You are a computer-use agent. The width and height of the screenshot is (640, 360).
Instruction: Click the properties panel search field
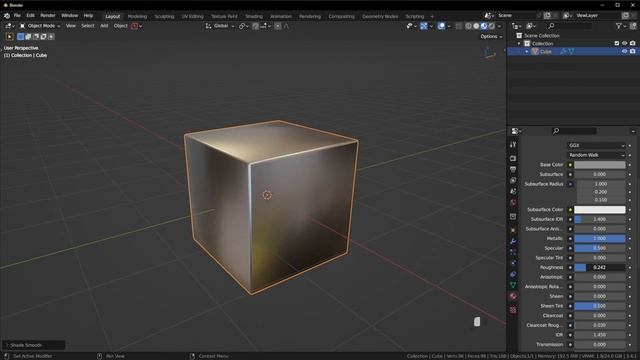tap(574, 131)
